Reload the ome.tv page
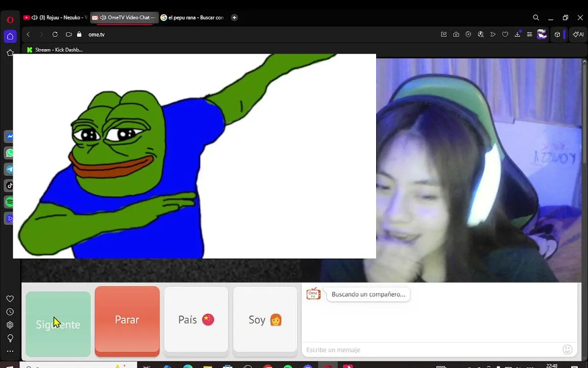The width and height of the screenshot is (588, 368). [55, 34]
